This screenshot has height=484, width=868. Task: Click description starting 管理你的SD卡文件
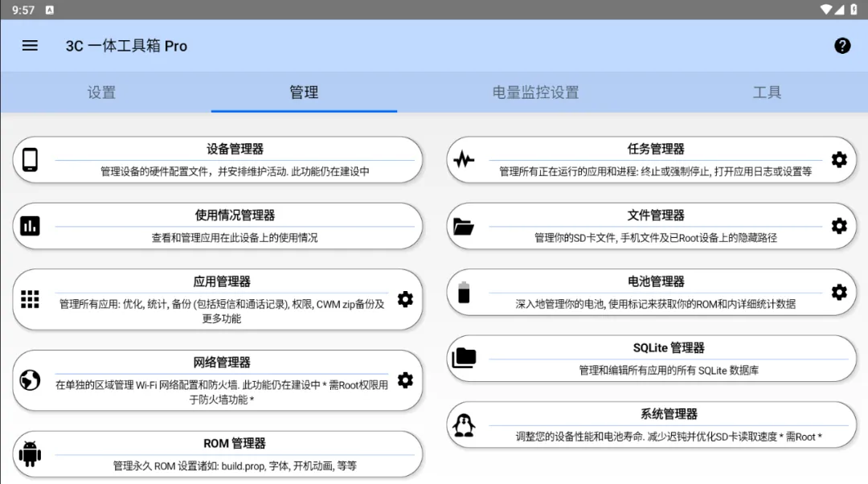click(656, 237)
